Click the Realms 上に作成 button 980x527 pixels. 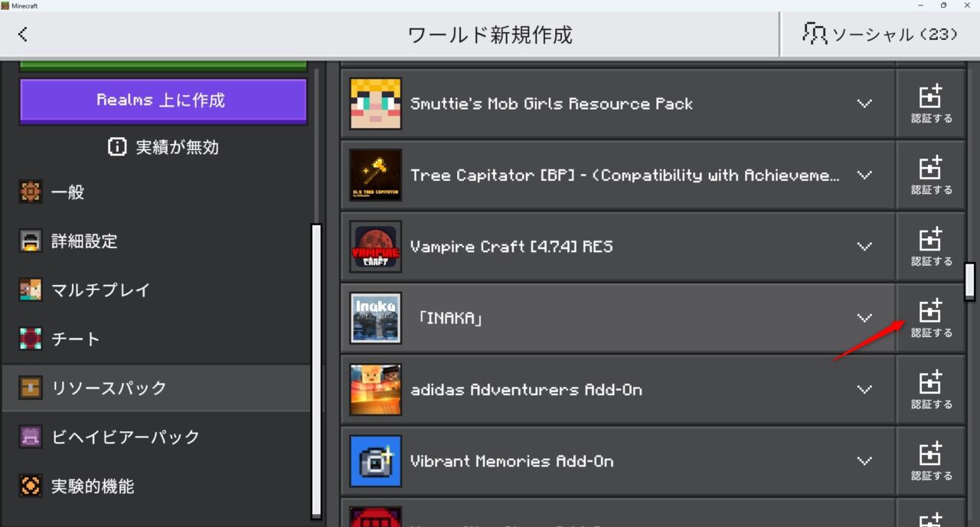tap(163, 100)
